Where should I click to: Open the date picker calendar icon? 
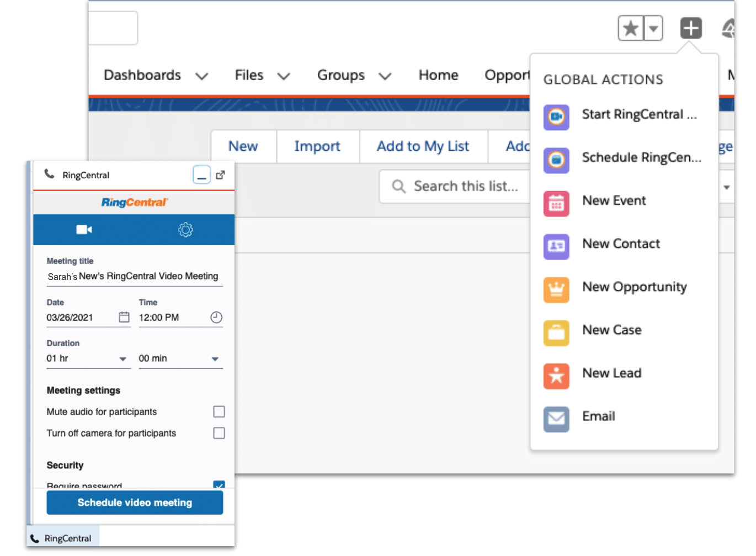pos(124,317)
